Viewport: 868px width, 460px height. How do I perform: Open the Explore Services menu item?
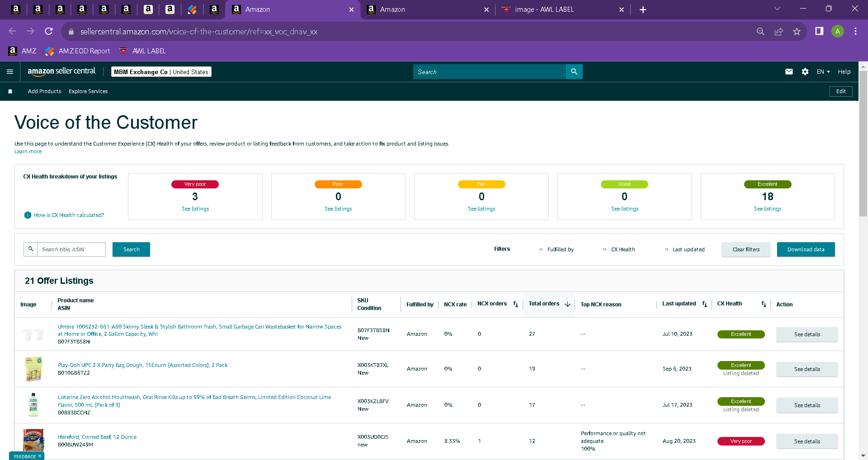coord(88,91)
